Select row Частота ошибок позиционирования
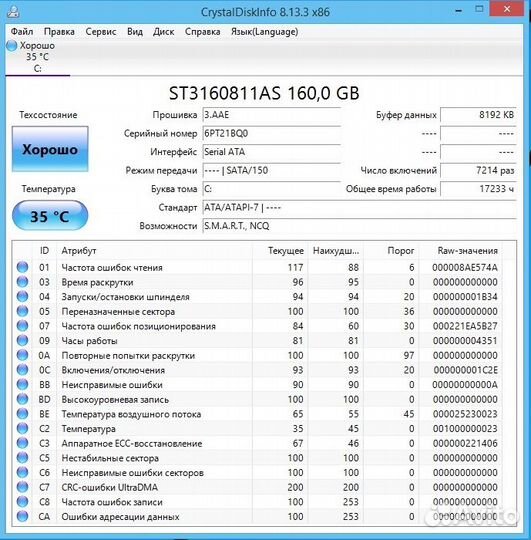 tap(258, 326)
